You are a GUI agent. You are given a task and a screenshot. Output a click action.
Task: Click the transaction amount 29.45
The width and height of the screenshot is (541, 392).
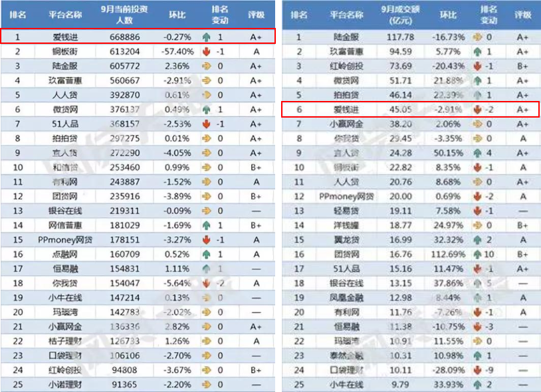coord(400,139)
